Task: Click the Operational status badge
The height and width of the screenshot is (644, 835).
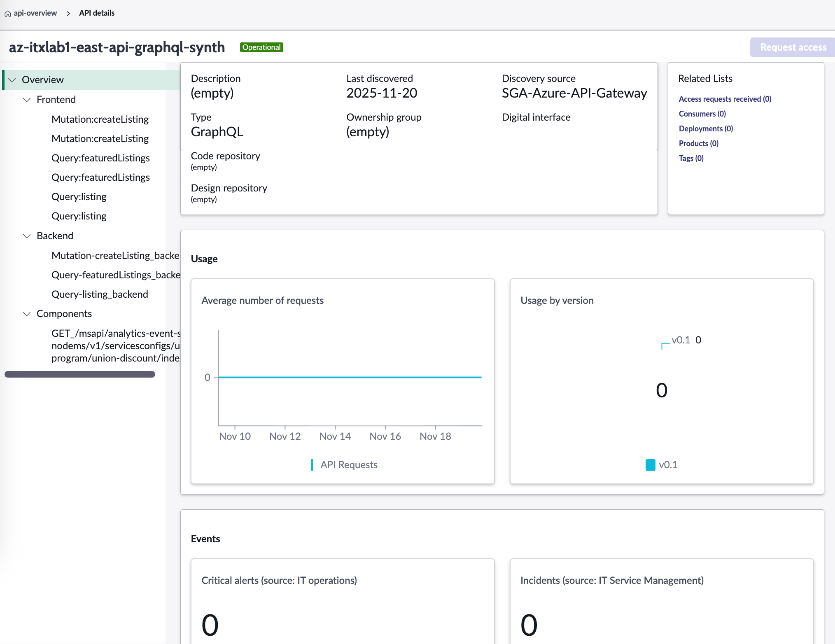Action: (x=261, y=47)
